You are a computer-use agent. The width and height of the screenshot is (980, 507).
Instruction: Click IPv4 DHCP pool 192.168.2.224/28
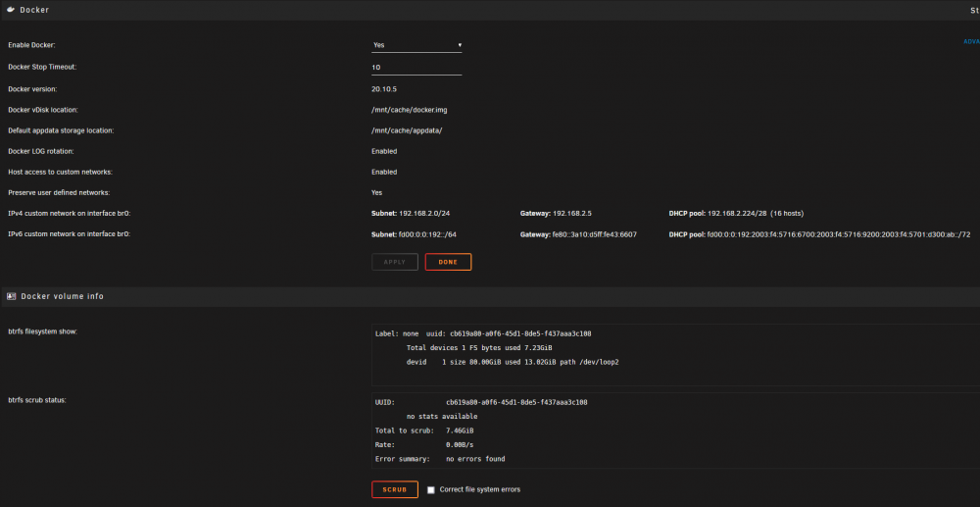pyautogui.click(x=736, y=214)
